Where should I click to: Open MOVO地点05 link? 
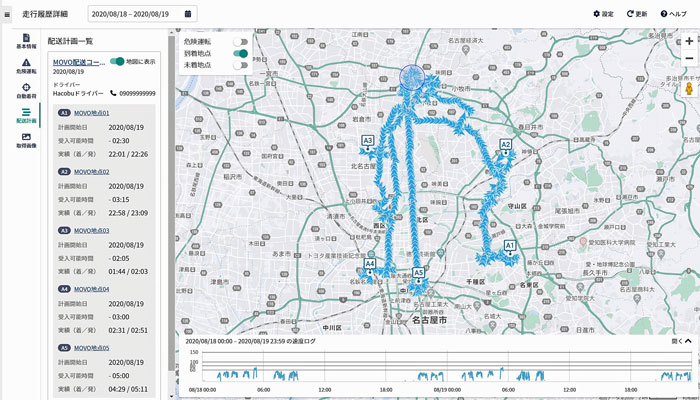point(92,348)
